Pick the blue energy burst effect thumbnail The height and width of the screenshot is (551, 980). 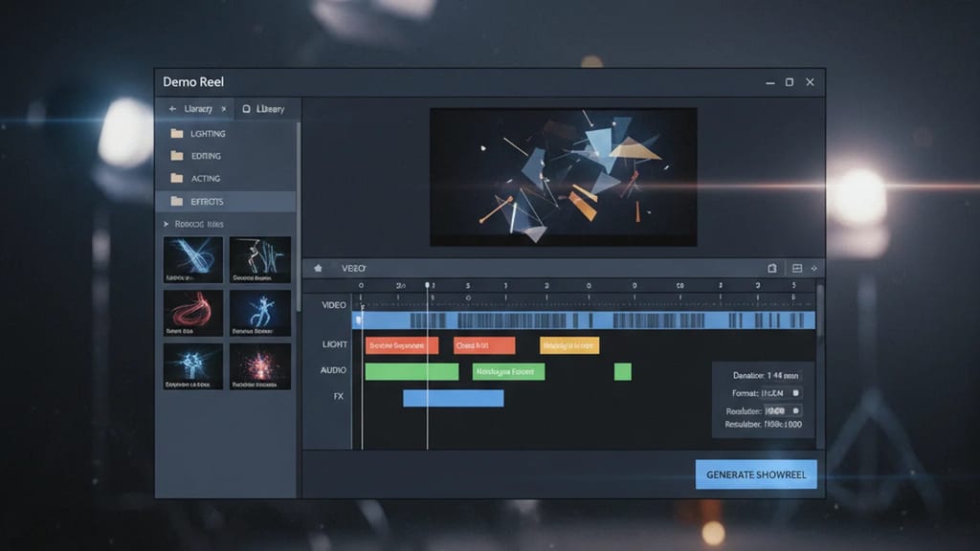[x=193, y=366]
